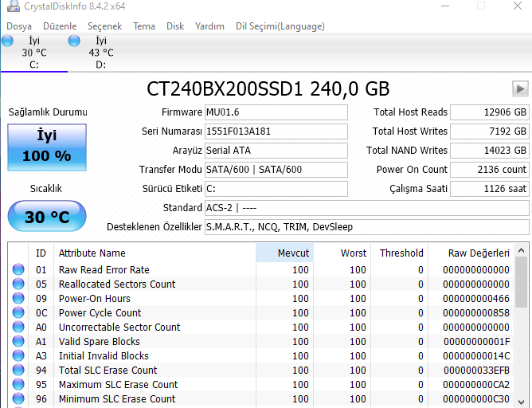Click the Worst column header
This screenshot has width=532, height=408.
[342, 253]
